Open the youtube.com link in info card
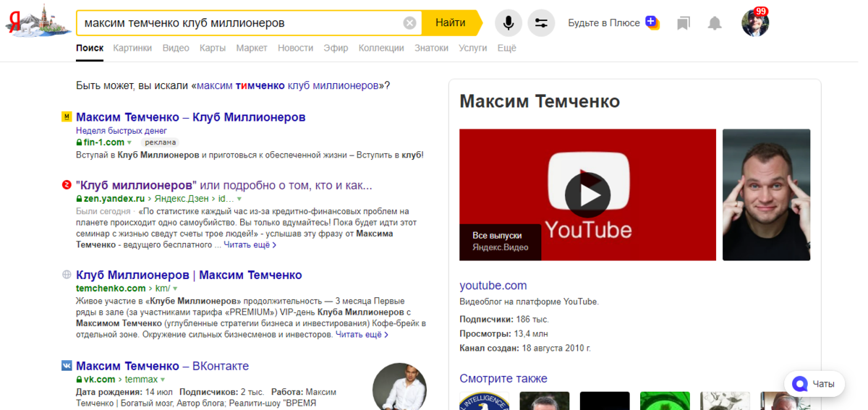Viewport: 868px width, 410px height. click(493, 286)
